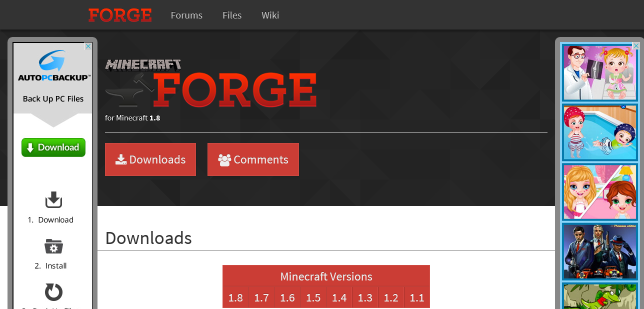Open the girls dress-up game thumbnail
The height and width of the screenshot is (309, 644).
(x=599, y=192)
